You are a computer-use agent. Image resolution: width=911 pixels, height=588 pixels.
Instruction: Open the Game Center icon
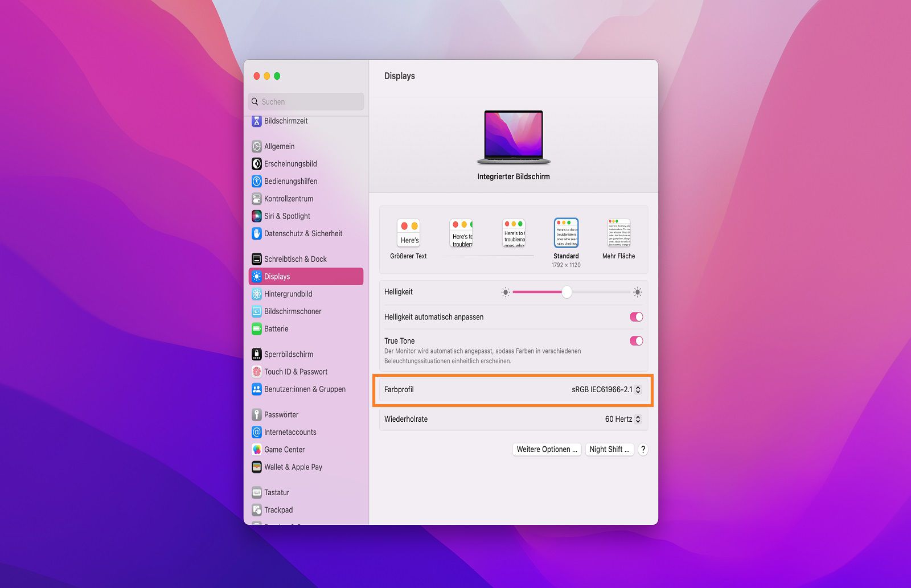click(257, 450)
